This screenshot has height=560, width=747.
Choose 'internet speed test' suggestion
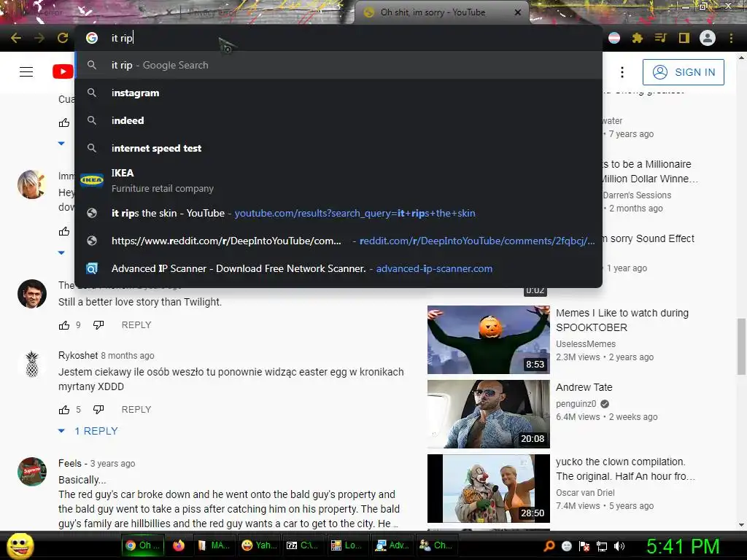[338, 148]
